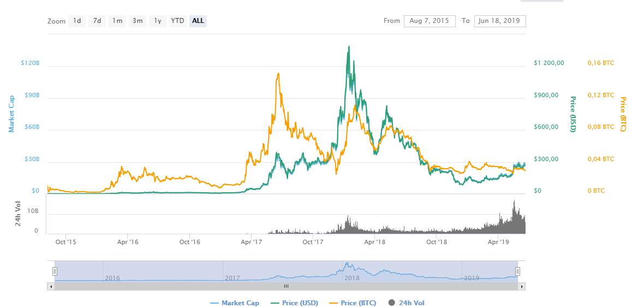Click the 0 BTC axis label
Viewport: 644px width, 308px height.
click(x=596, y=191)
